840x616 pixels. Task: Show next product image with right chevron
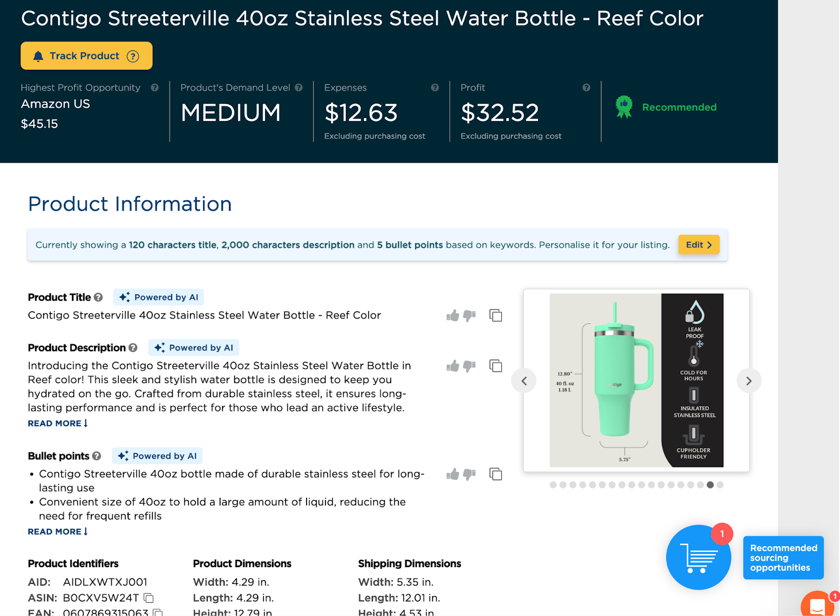(x=749, y=381)
